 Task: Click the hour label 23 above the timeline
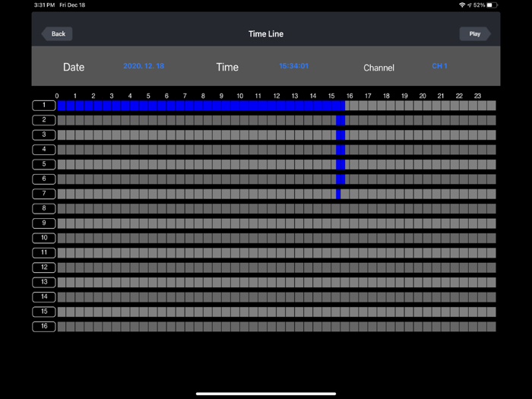pyautogui.click(x=478, y=96)
